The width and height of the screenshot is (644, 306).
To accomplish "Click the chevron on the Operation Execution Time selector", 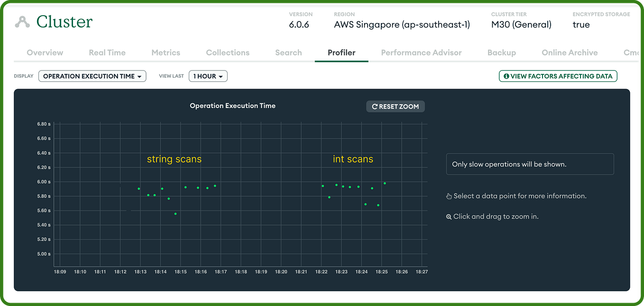I will [x=140, y=76].
